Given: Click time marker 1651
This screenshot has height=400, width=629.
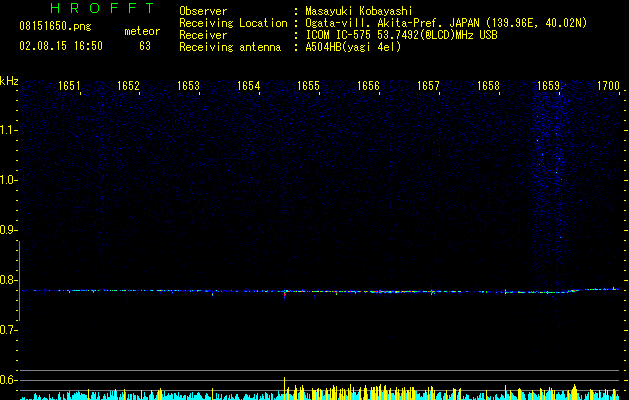Looking at the screenshot, I should coord(69,86).
